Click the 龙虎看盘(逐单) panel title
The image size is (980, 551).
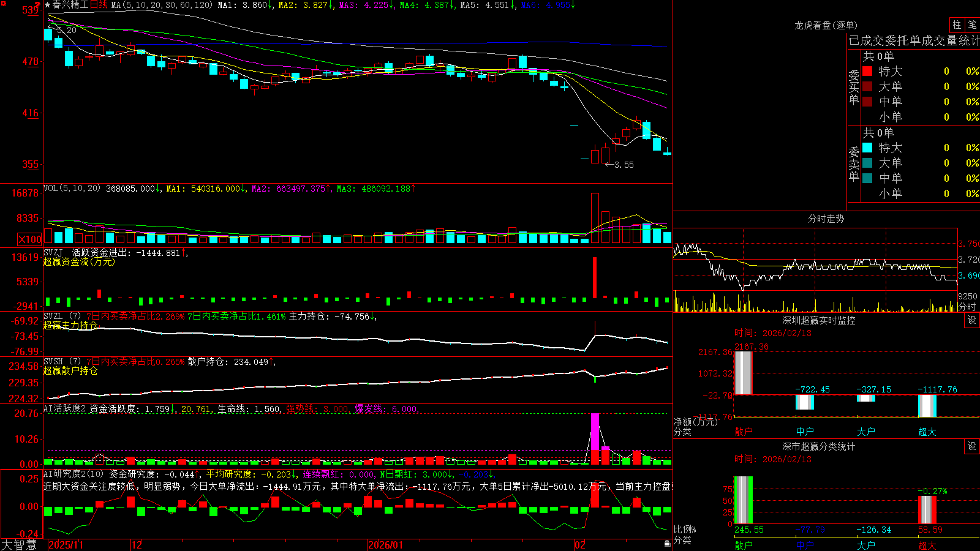(826, 25)
